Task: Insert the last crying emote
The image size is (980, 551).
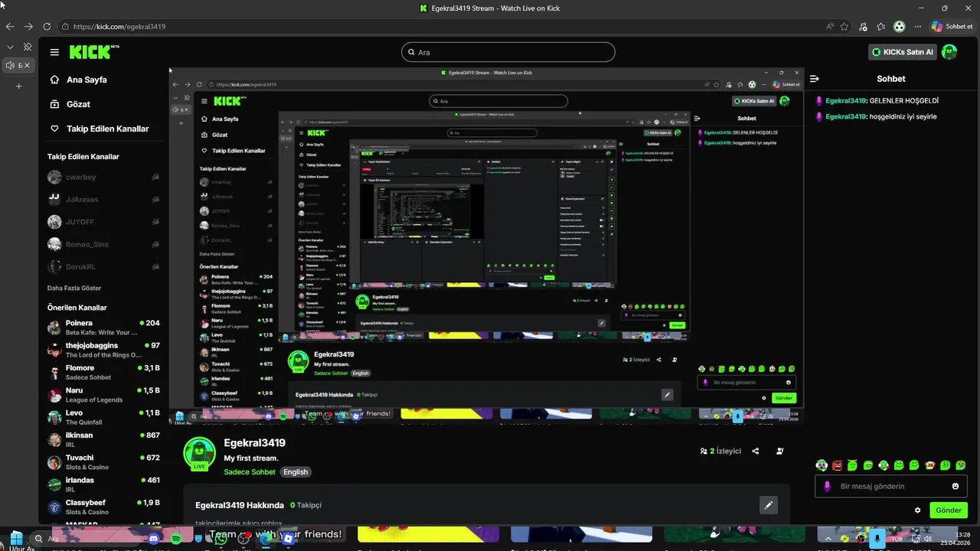Action: click(961, 465)
